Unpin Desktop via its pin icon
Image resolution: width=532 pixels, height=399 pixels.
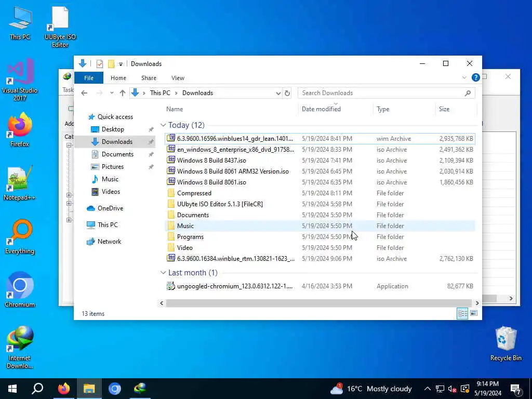(151, 129)
